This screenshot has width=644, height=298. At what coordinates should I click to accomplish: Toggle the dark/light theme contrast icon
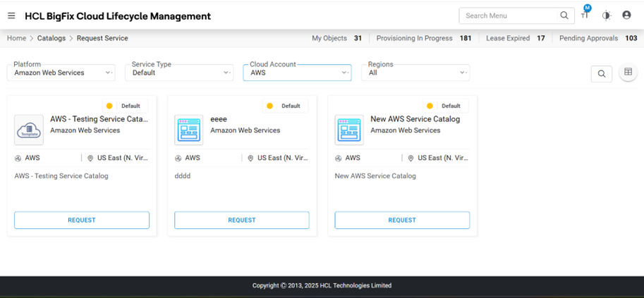click(x=606, y=15)
